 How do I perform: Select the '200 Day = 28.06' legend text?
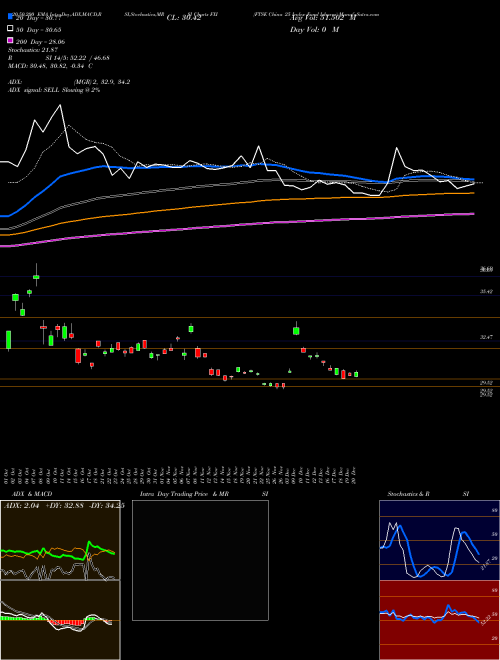tap(40, 42)
